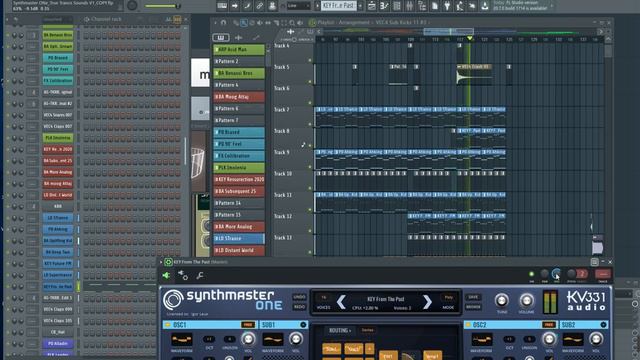Click the SynthMaster TUNE knob
The width and height of the screenshot is (640, 360).
point(502,301)
